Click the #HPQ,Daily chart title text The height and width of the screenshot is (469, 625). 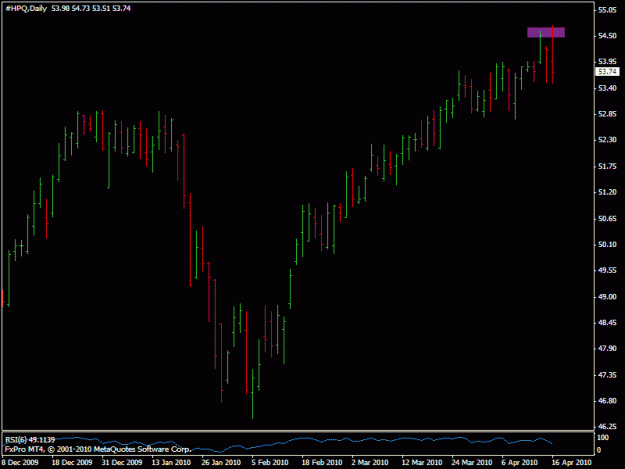click(x=26, y=8)
